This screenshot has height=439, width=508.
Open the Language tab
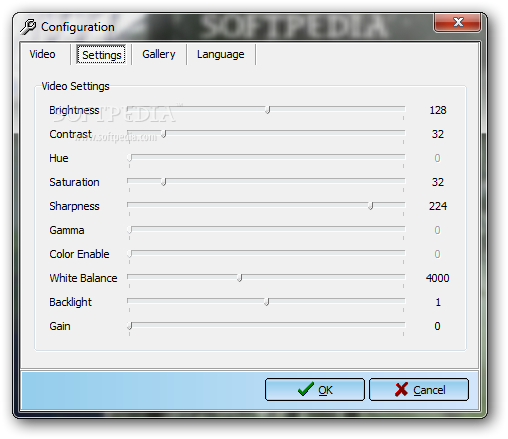[x=221, y=54]
